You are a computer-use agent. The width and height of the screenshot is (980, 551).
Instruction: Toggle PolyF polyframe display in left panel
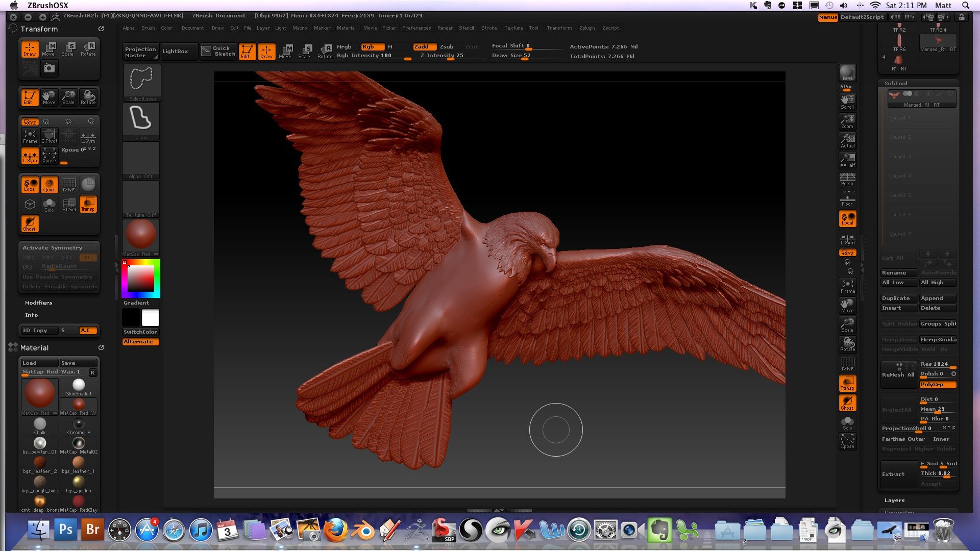tap(68, 185)
